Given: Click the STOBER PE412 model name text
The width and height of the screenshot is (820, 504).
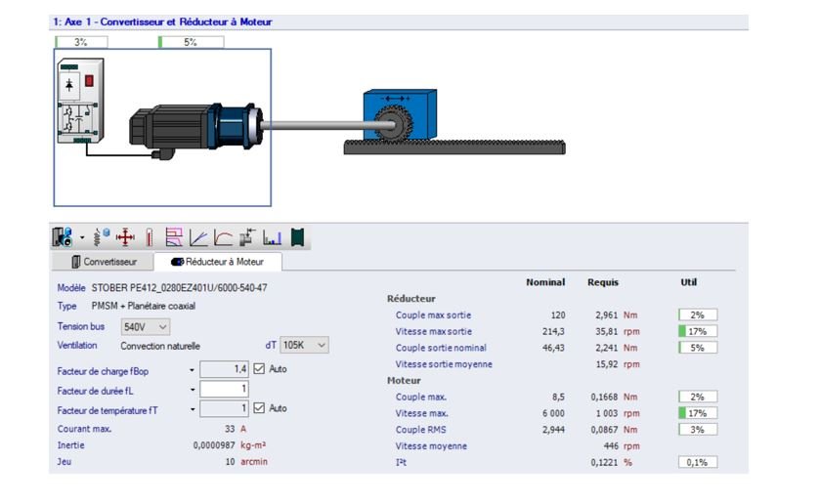Looking at the screenshot, I should click(x=179, y=287).
